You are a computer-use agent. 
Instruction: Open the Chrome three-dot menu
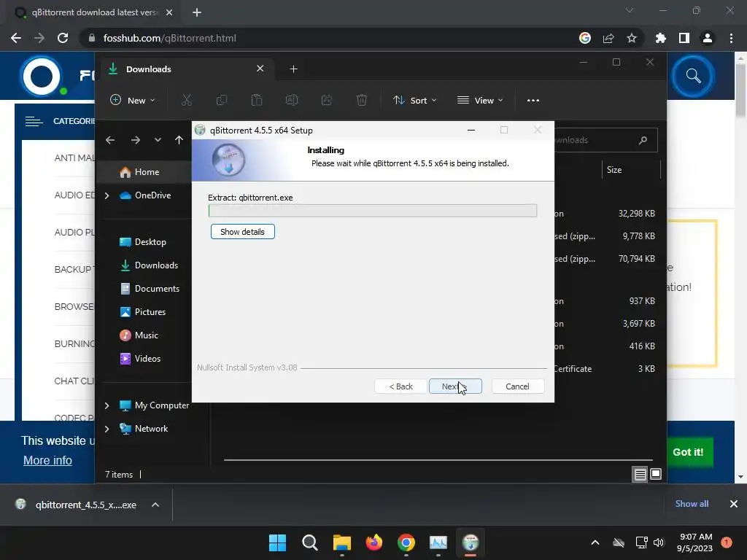(x=731, y=38)
